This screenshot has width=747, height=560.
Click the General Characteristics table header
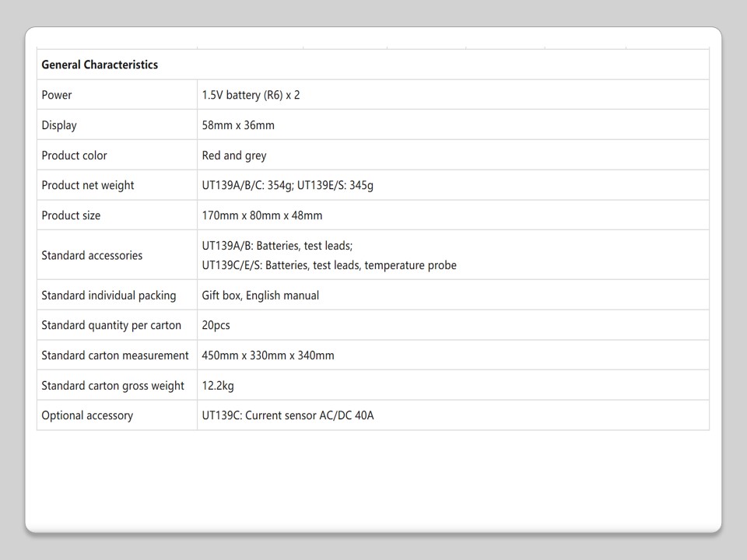(x=100, y=65)
